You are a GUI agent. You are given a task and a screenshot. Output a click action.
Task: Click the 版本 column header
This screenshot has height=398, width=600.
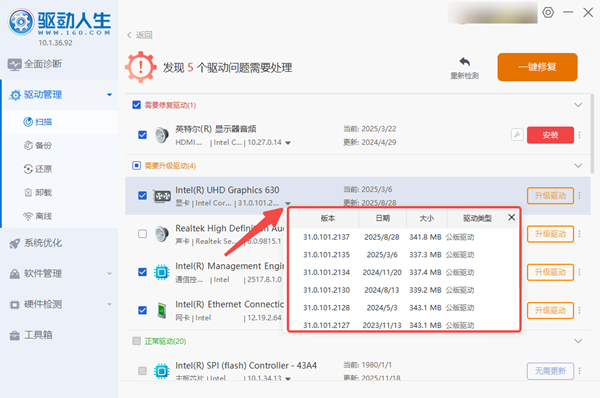click(x=328, y=218)
